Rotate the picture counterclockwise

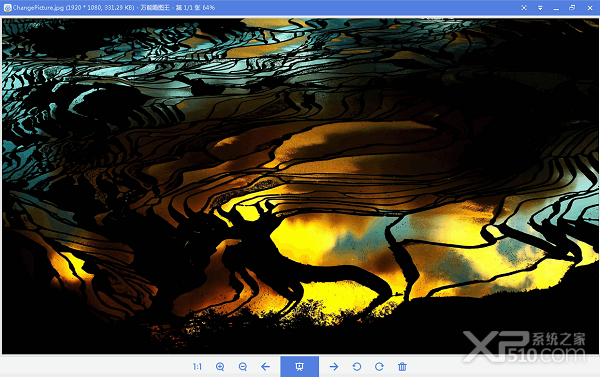[x=357, y=367]
